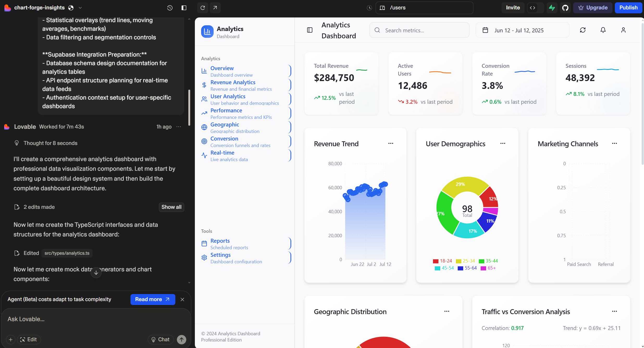Open Marketing Channels card options menu
The width and height of the screenshot is (644, 348).
[615, 144]
